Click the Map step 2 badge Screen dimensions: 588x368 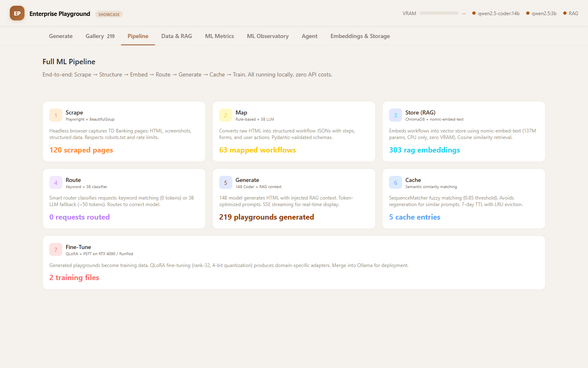pyautogui.click(x=225, y=115)
